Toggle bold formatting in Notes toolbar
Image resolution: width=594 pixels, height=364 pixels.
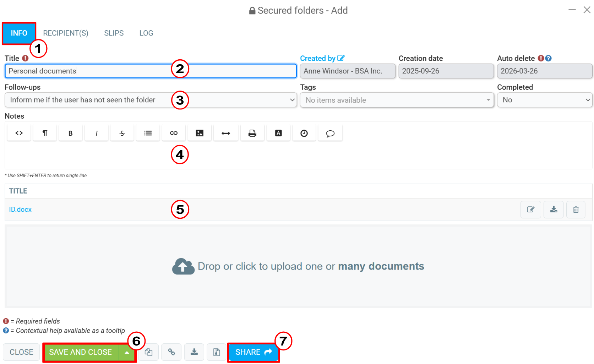71,133
